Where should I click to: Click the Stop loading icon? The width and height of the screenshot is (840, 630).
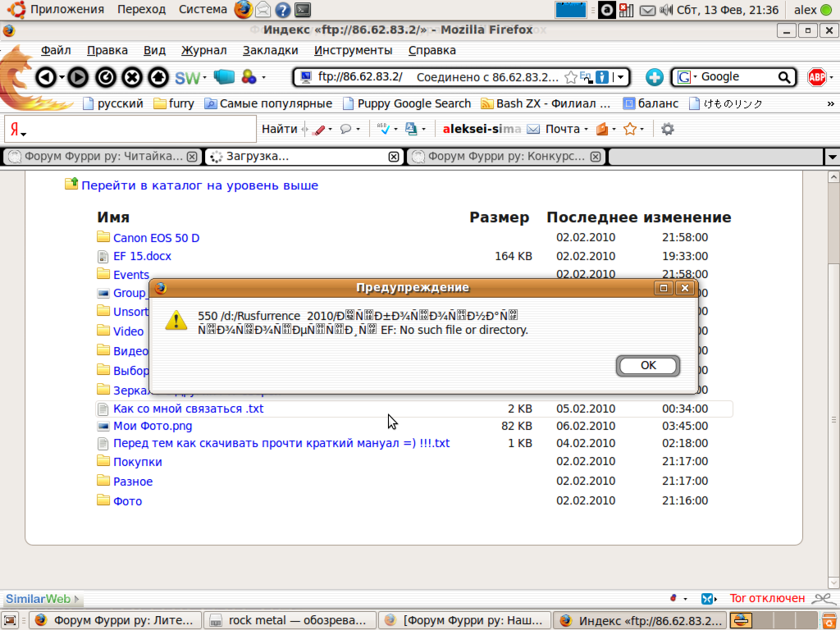click(x=131, y=77)
